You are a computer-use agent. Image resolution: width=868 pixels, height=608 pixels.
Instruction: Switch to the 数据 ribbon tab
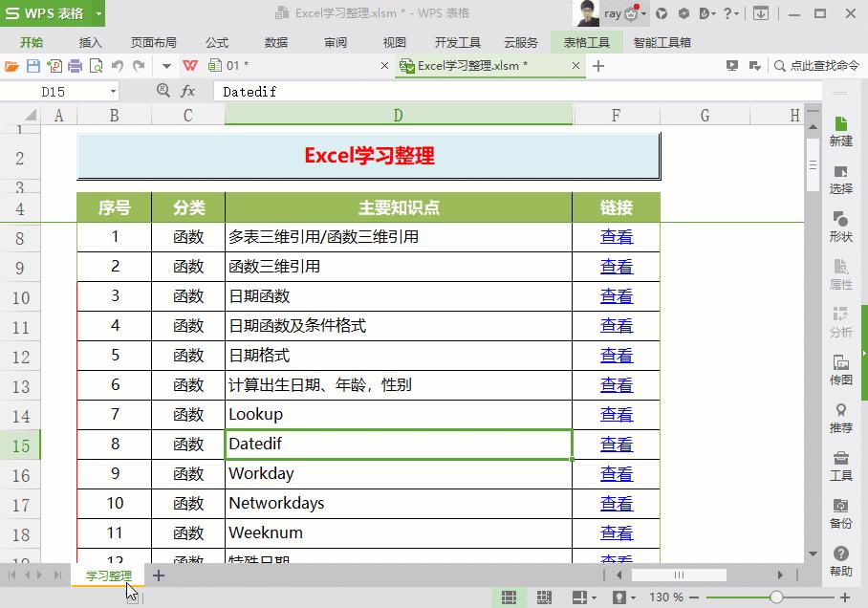[275, 42]
